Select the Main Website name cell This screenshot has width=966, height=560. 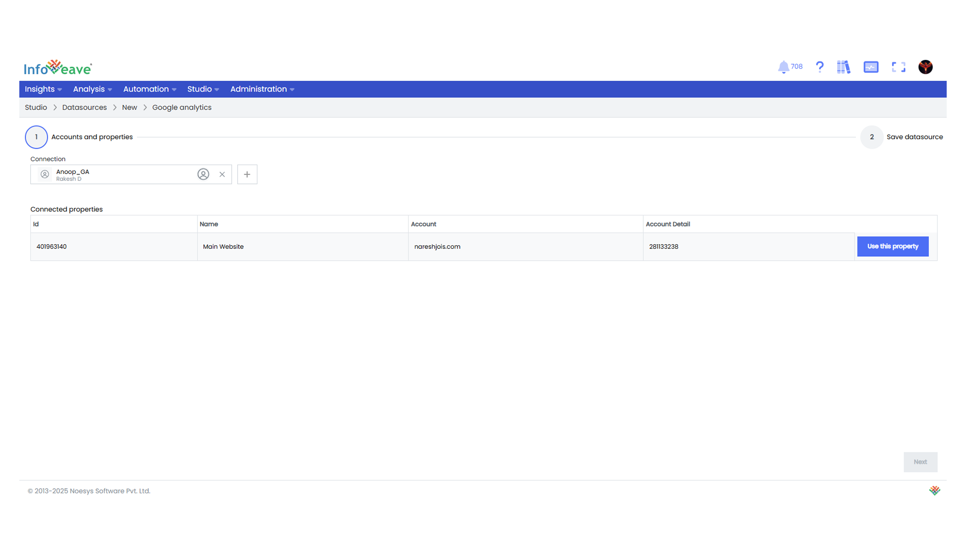coord(303,247)
